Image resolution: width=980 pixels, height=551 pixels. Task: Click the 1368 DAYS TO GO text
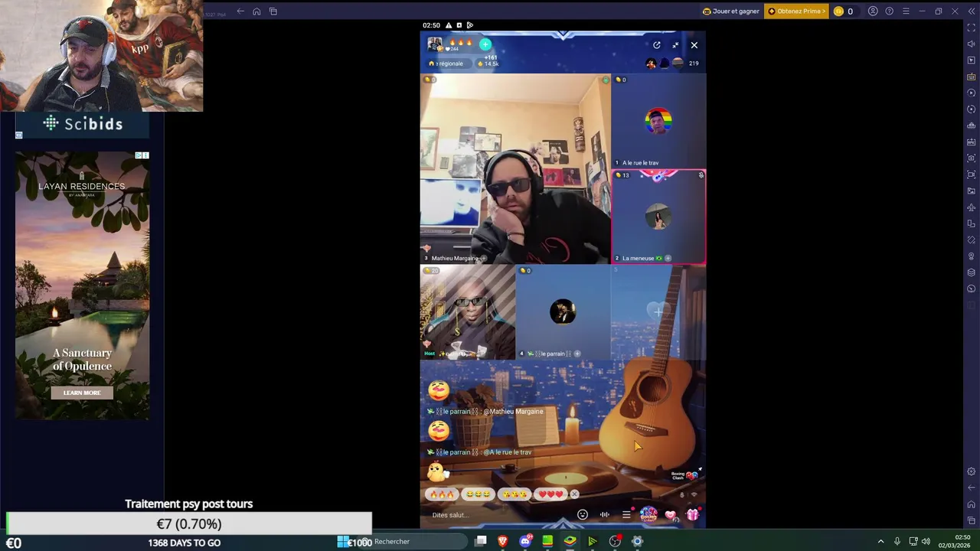click(185, 543)
